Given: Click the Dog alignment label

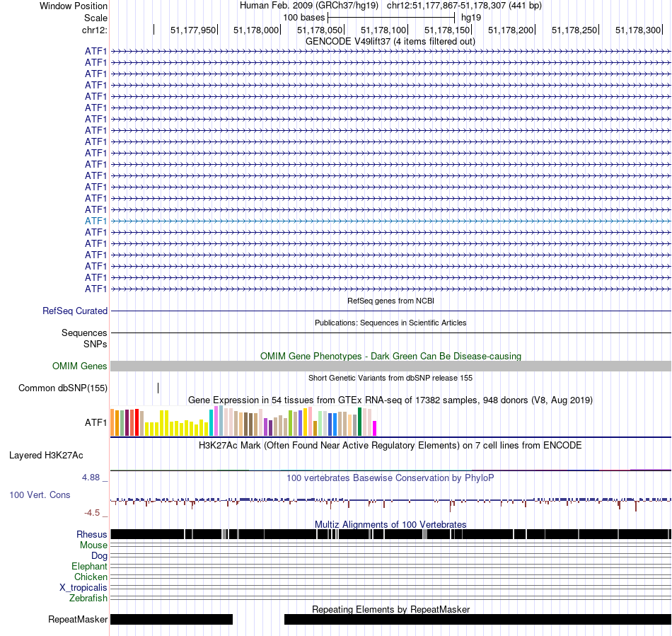Looking at the screenshot, I should 99,556.
